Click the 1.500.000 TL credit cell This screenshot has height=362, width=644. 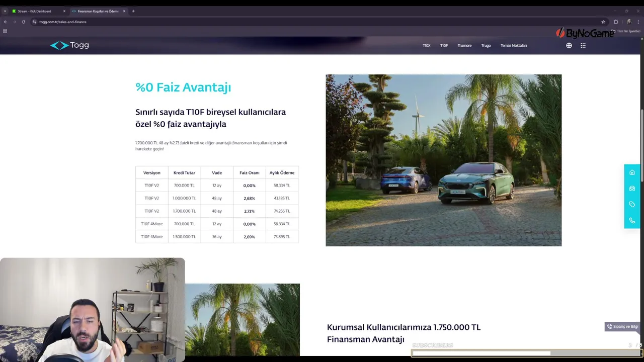tap(184, 237)
